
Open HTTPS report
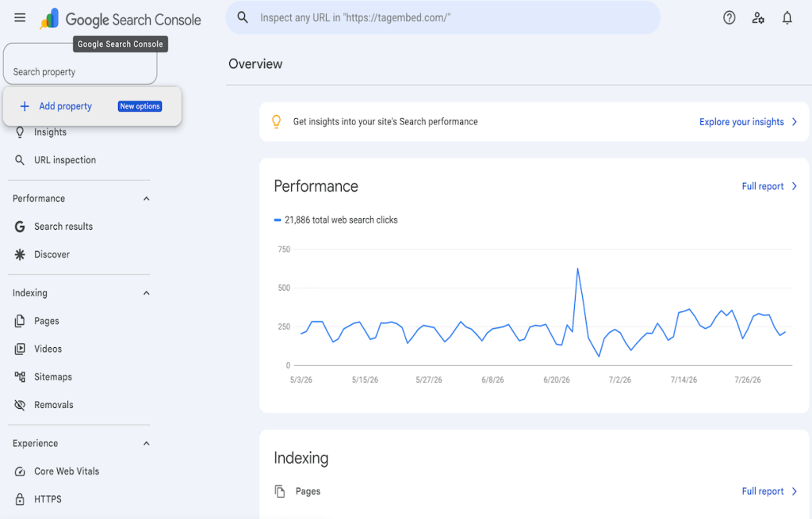tap(48, 499)
